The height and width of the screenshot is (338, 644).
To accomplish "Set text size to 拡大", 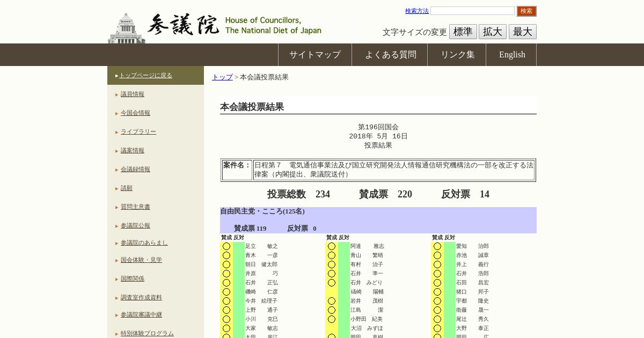I will pos(492,32).
